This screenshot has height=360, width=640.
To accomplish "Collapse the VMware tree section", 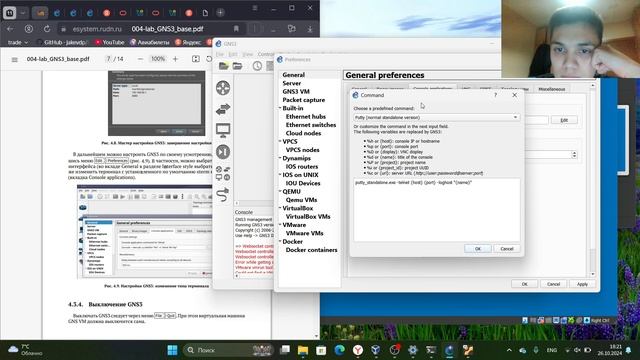I will tap(280, 224).
